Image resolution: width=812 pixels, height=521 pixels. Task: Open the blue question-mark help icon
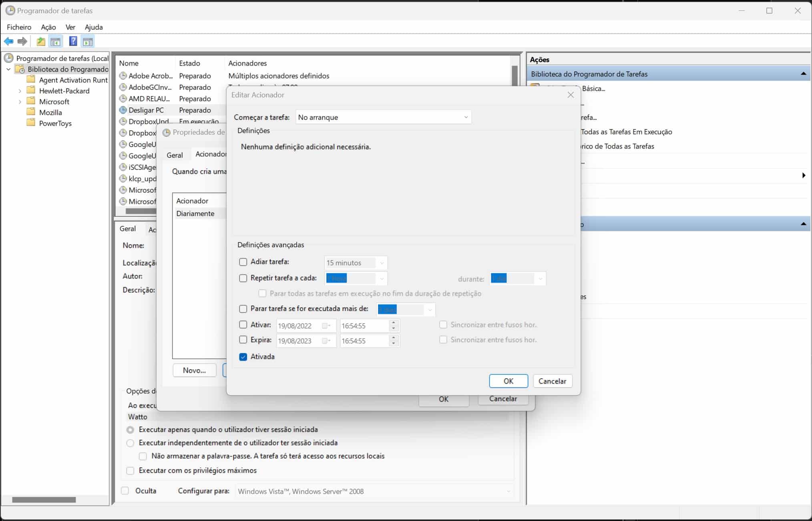tap(73, 41)
